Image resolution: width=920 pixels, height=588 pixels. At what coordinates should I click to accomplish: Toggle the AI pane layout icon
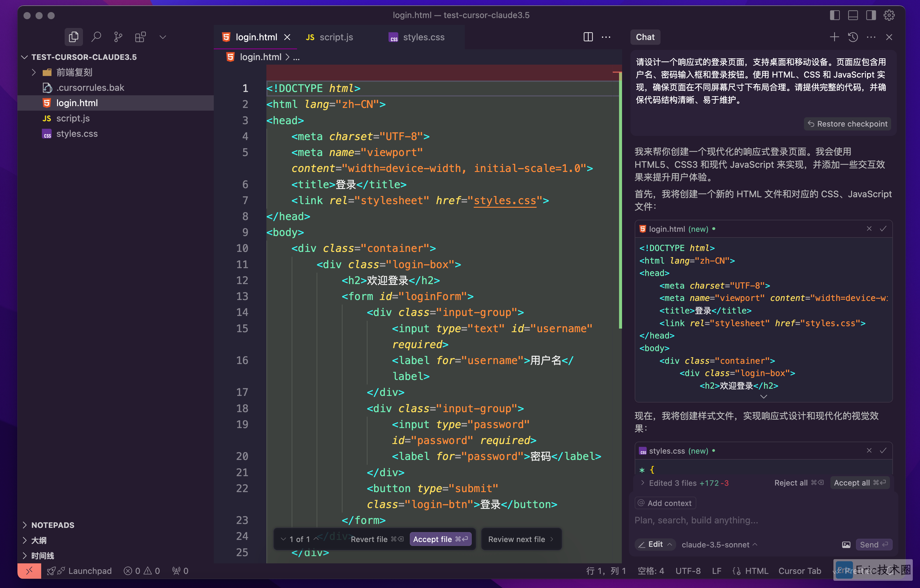[x=871, y=15]
